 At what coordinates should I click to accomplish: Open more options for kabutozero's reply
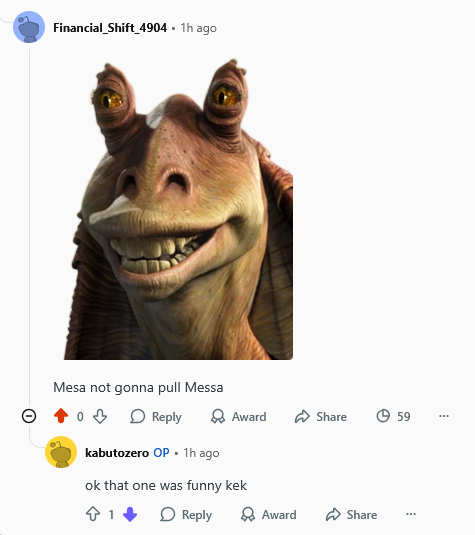click(411, 514)
